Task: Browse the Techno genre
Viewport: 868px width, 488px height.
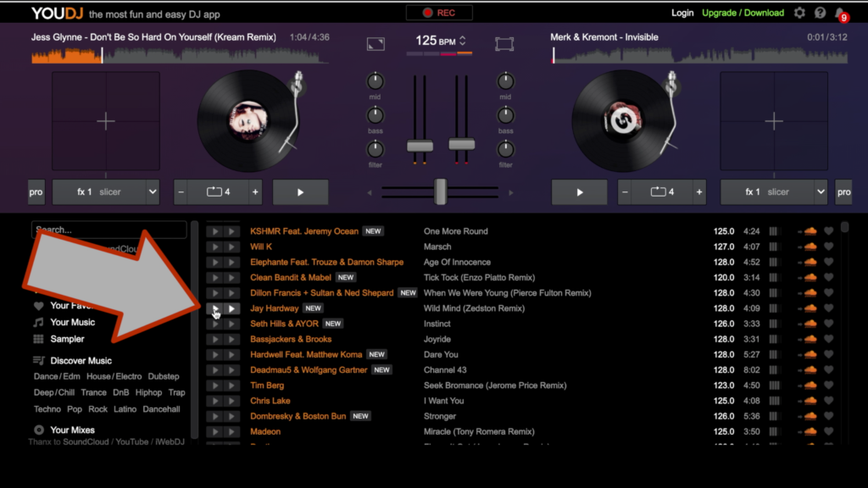Action: click(47, 409)
